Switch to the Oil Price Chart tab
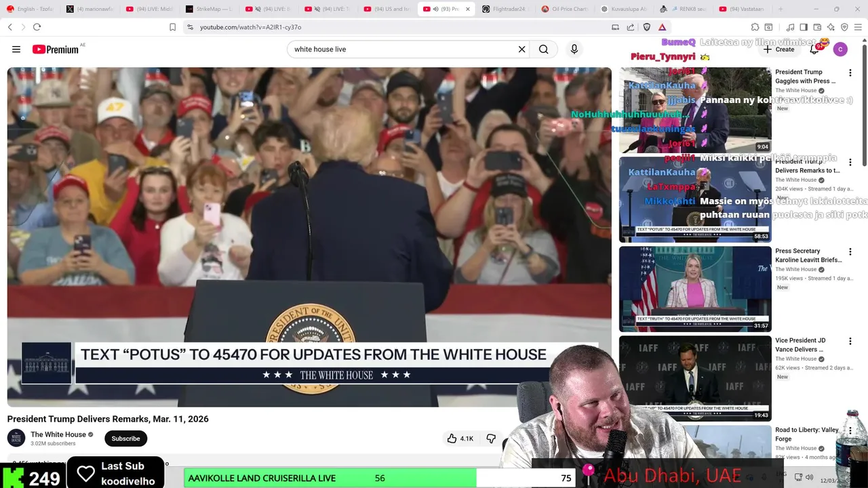This screenshot has height=488, width=868. pyautogui.click(x=565, y=9)
